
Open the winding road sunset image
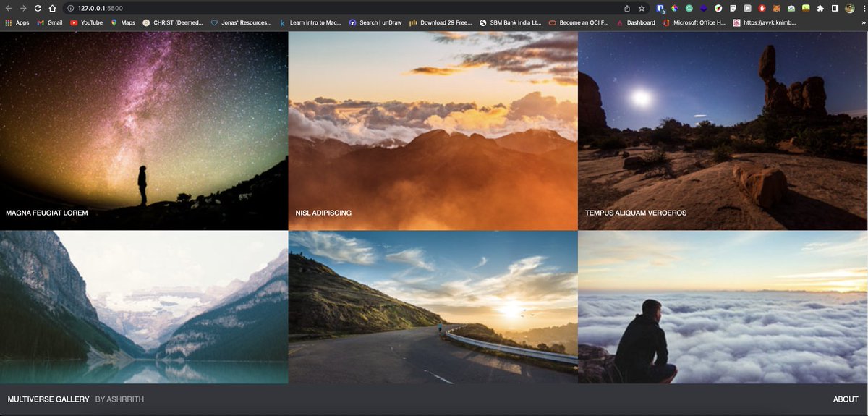point(433,307)
